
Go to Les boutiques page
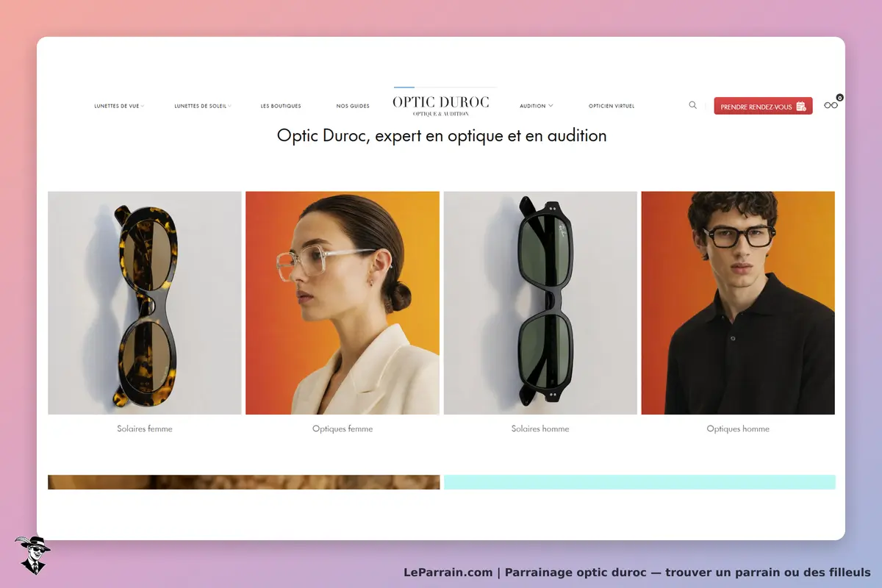[281, 106]
